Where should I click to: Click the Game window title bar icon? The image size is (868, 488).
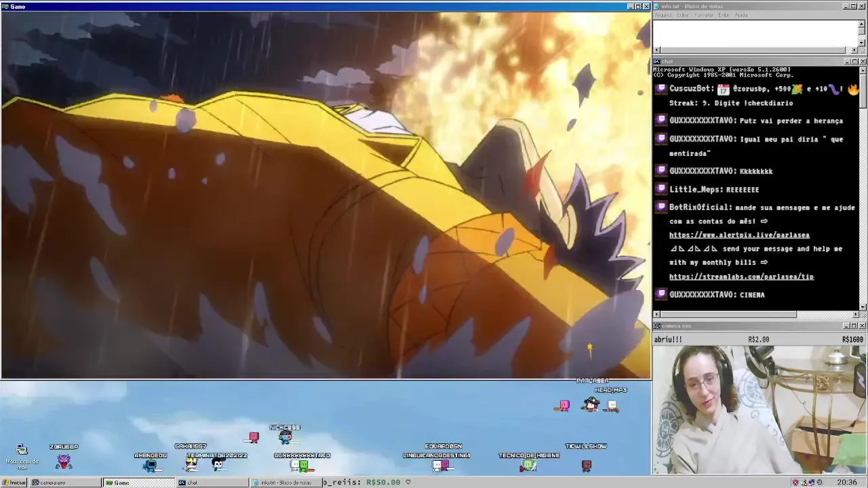(5, 6)
